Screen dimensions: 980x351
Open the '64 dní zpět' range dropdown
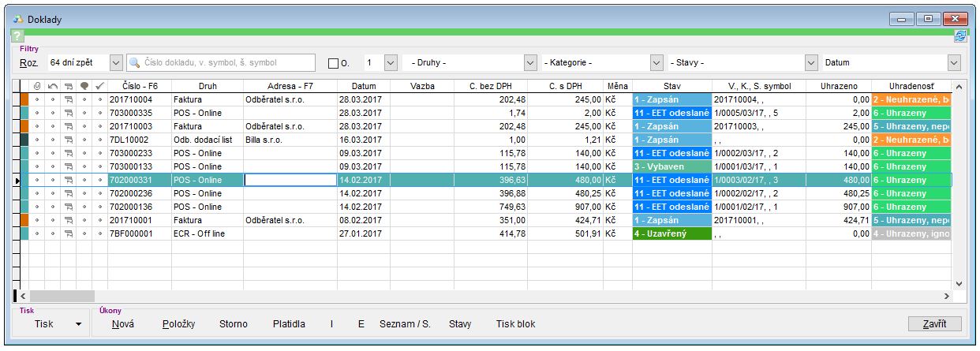pos(116,62)
